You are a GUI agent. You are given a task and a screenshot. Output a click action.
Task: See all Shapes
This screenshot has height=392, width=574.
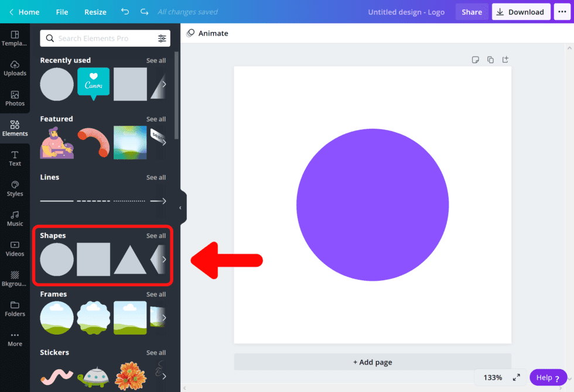(156, 236)
